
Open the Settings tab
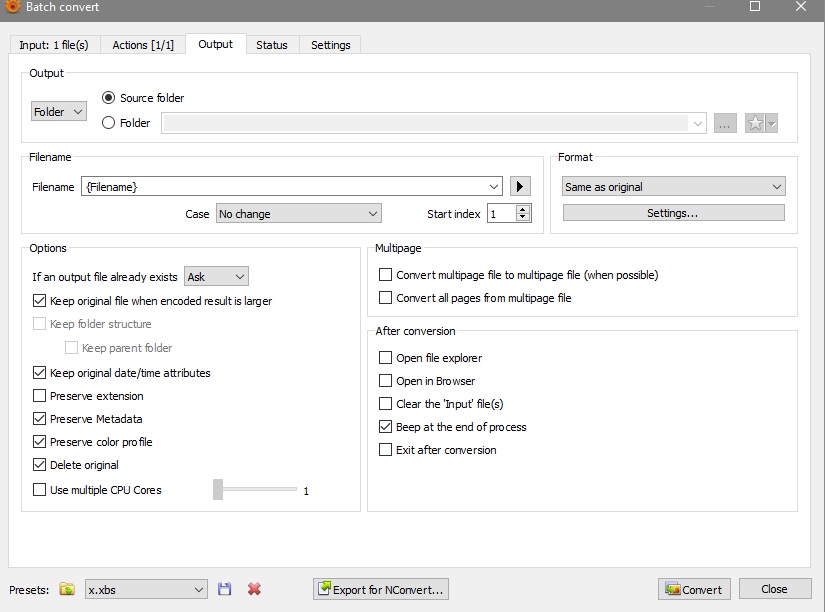coord(330,45)
